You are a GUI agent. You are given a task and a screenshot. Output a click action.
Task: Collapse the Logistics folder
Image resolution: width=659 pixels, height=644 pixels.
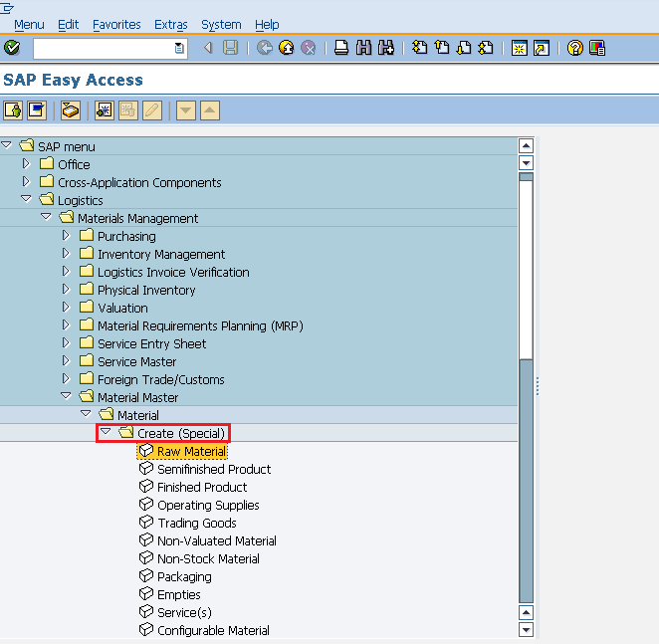tap(26, 199)
